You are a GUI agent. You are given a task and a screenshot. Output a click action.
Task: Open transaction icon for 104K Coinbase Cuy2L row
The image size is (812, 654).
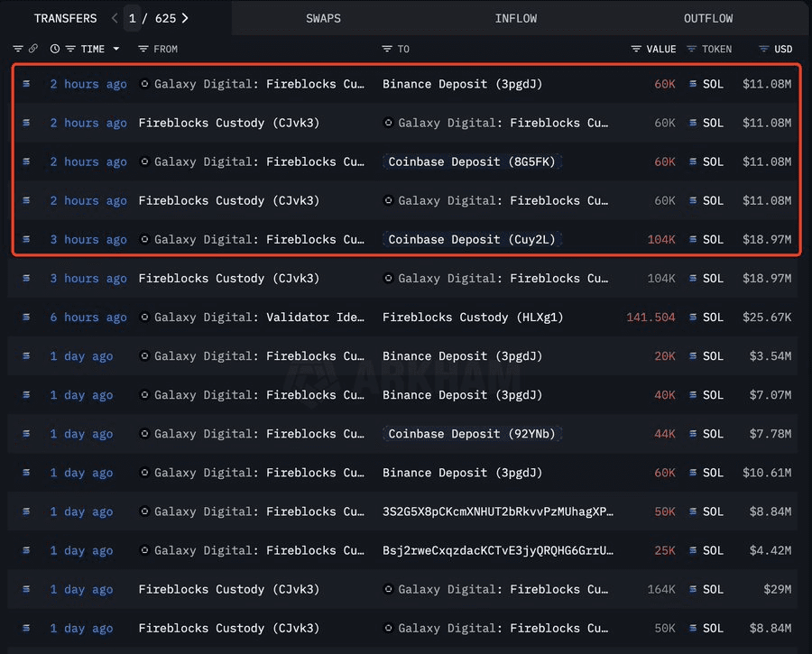(26, 239)
